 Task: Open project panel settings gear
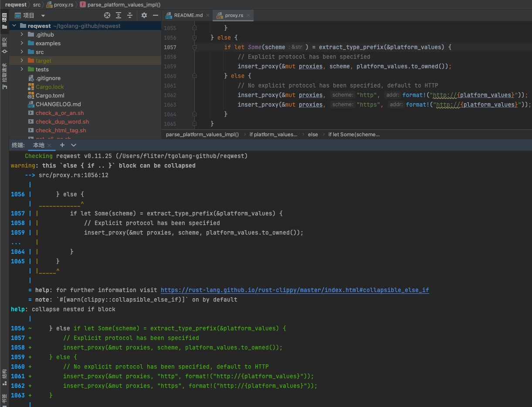click(144, 15)
